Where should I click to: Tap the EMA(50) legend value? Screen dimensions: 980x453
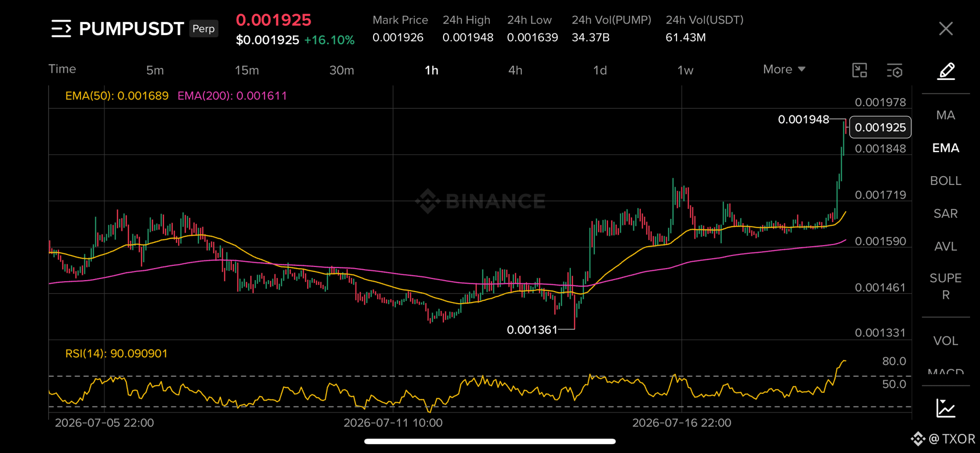pos(116,96)
